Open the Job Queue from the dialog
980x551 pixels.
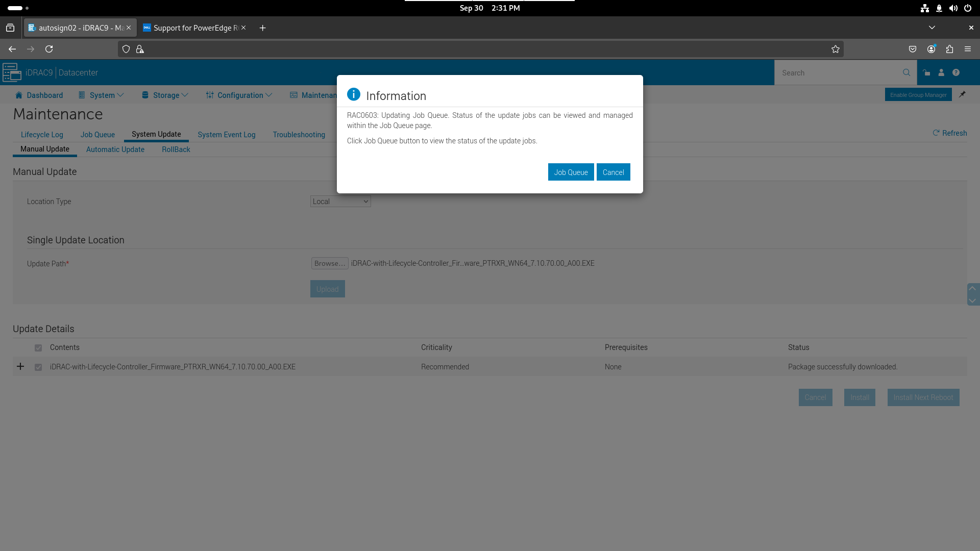(x=571, y=172)
